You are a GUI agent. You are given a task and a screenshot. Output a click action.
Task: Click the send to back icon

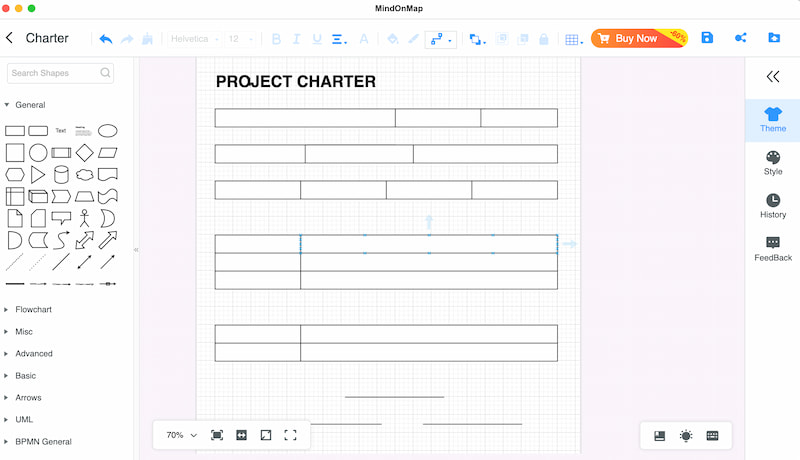(x=523, y=39)
